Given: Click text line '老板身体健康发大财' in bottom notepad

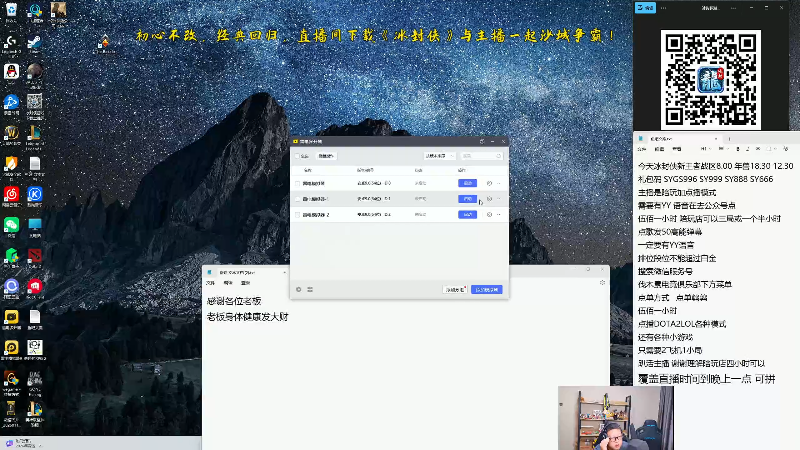Looking at the screenshot, I should [x=247, y=317].
